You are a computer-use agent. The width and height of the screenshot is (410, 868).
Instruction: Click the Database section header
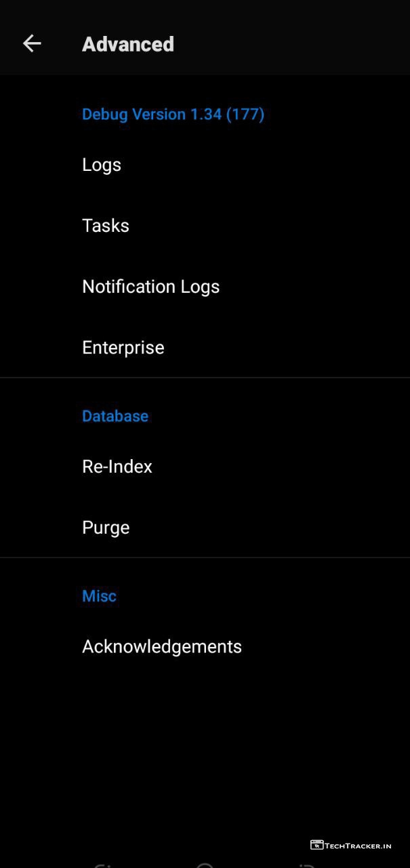tap(115, 416)
